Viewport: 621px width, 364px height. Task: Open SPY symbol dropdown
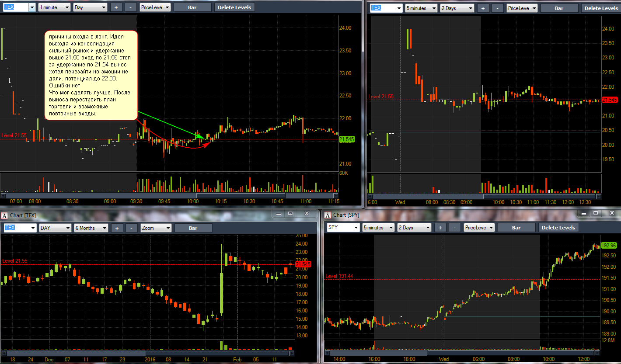pyautogui.click(x=343, y=228)
